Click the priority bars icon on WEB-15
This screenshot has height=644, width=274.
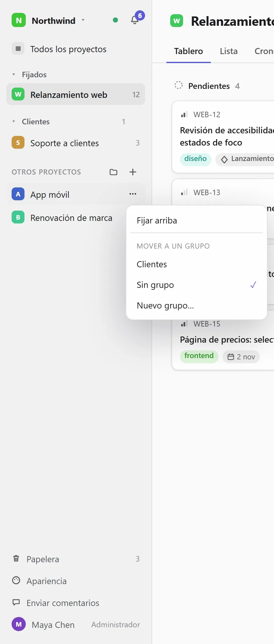point(184,324)
